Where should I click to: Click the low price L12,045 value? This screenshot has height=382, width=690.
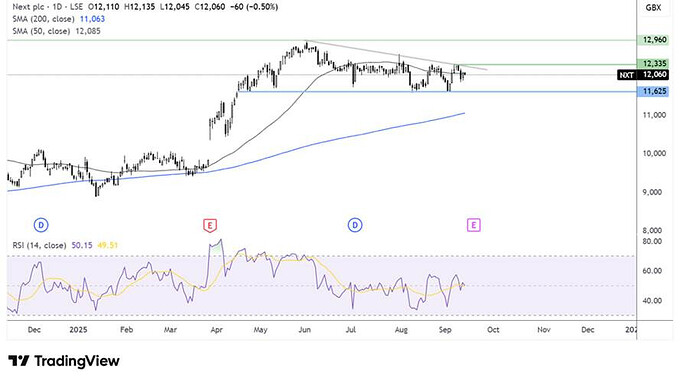click(175, 7)
